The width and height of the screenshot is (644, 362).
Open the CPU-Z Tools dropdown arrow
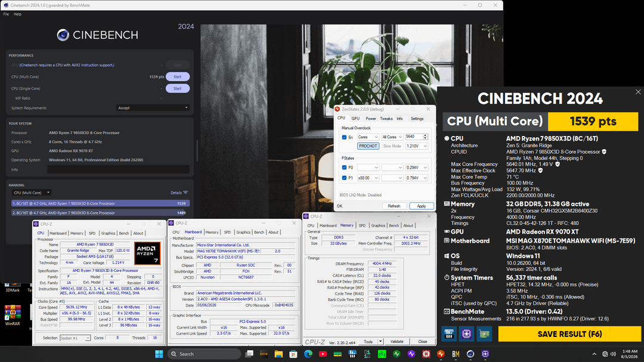(380, 342)
